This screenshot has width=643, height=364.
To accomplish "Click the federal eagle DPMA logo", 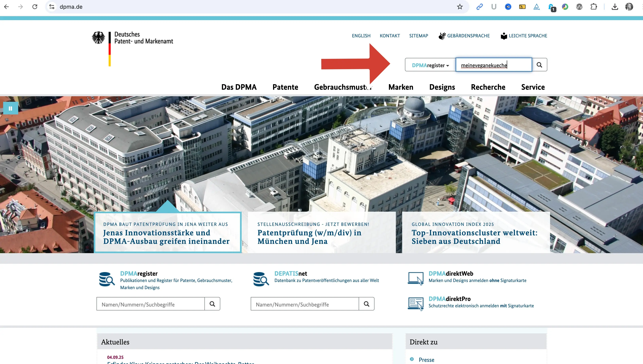I will (98, 38).
